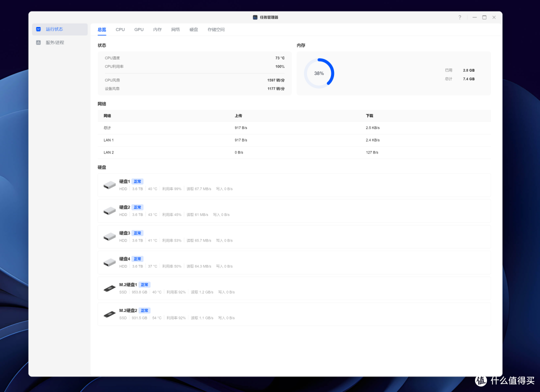Click the memory total value 7.4 GB
Viewport: 540px width, 392px height.
(468, 79)
